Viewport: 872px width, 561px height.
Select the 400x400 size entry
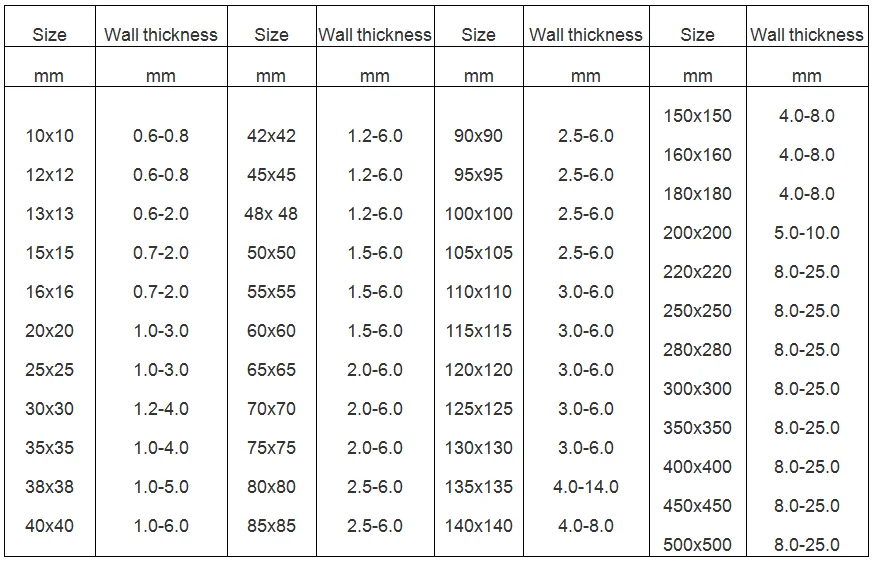pyautogui.click(x=697, y=467)
